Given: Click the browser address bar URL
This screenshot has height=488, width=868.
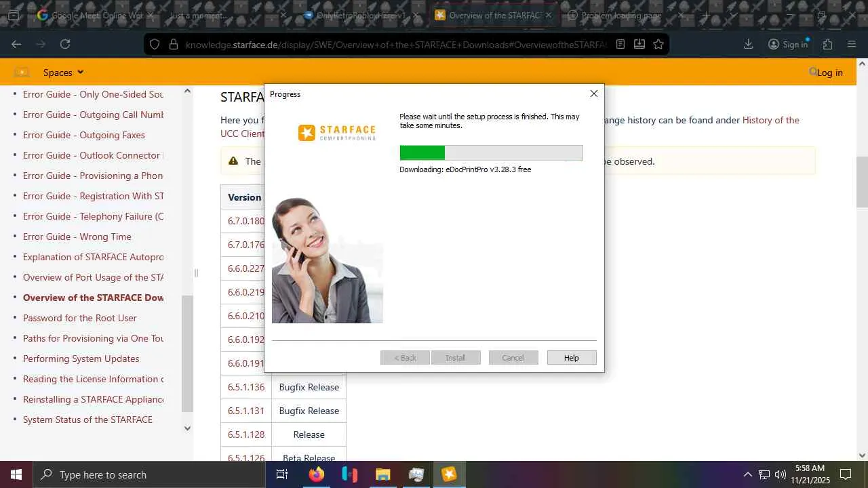Looking at the screenshot, I should tap(396, 44).
